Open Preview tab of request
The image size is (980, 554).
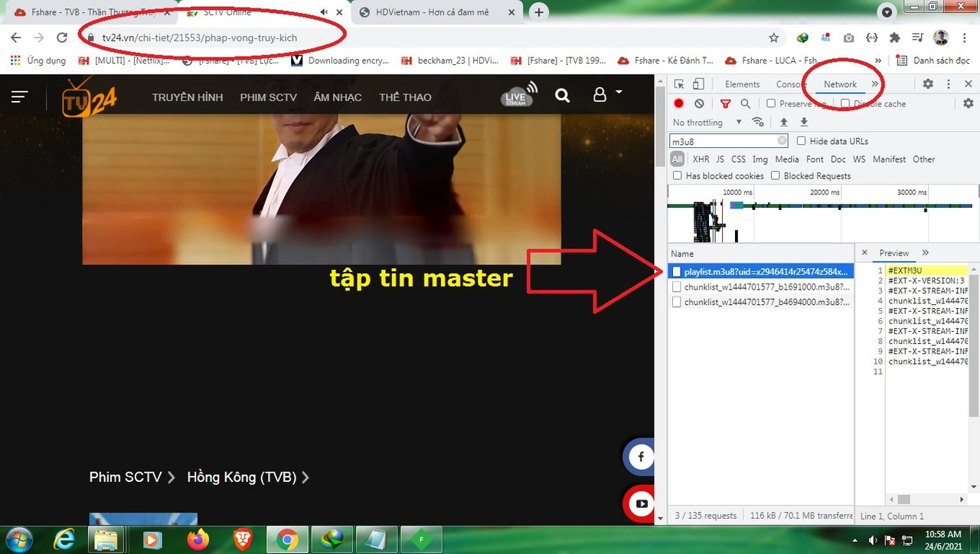(893, 253)
